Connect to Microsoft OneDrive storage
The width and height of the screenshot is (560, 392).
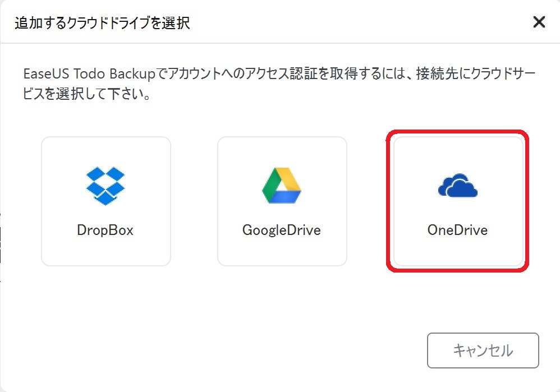pos(458,201)
